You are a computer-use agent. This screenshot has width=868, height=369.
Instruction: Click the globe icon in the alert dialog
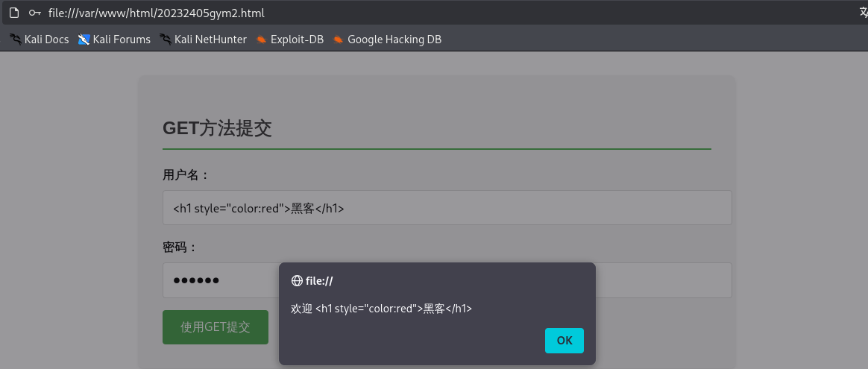coord(297,280)
